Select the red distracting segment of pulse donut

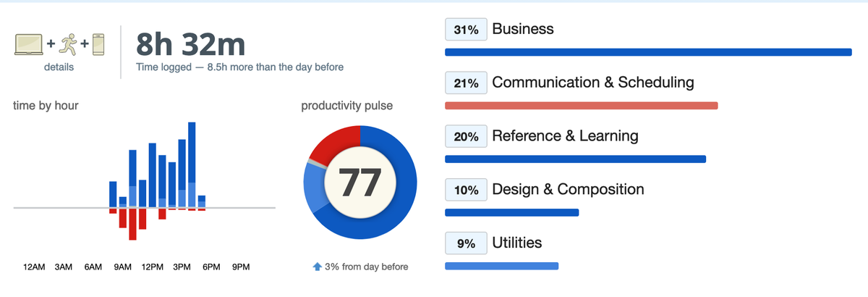tap(334, 143)
